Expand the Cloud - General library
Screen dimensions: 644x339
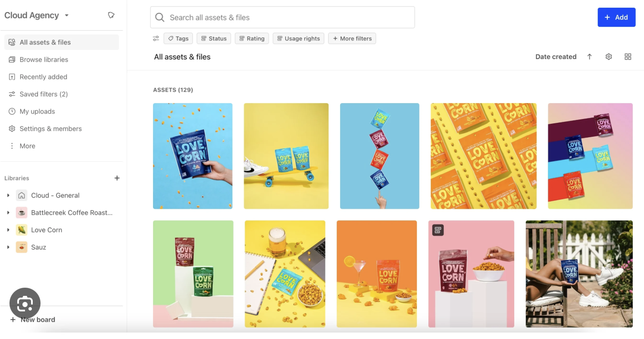click(x=8, y=195)
